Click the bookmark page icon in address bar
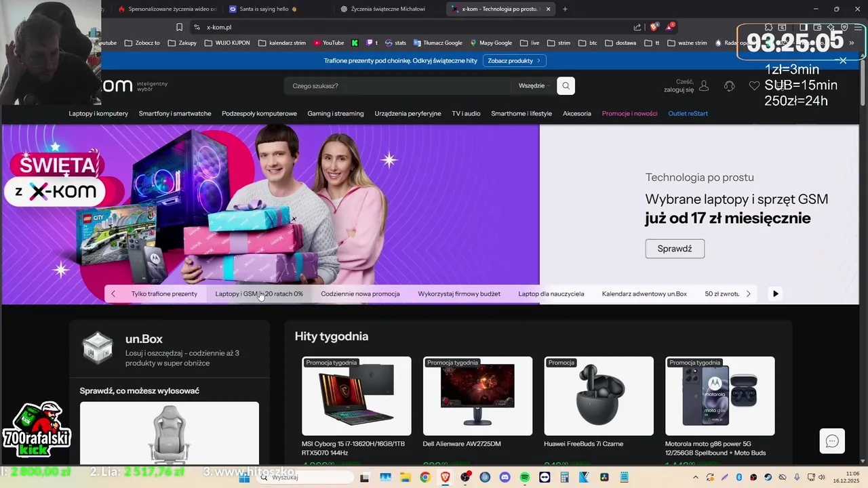 (x=179, y=27)
